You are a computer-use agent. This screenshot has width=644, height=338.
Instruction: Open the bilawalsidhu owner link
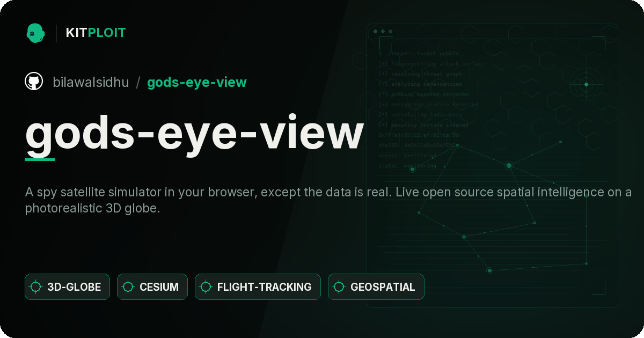(x=91, y=83)
